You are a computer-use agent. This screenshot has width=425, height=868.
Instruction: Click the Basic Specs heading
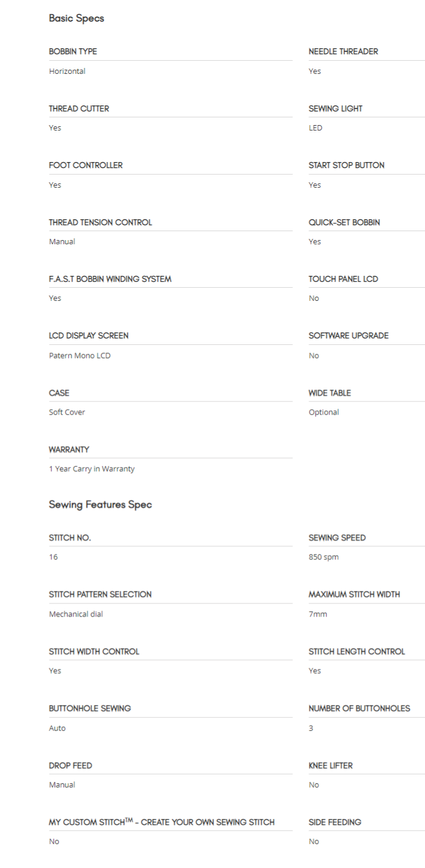[76, 18]
